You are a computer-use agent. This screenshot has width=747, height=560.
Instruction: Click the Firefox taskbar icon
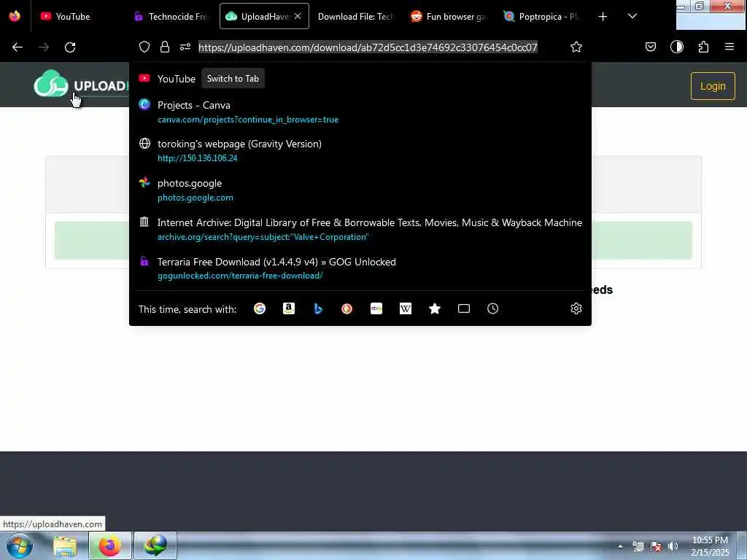[110, 545]
